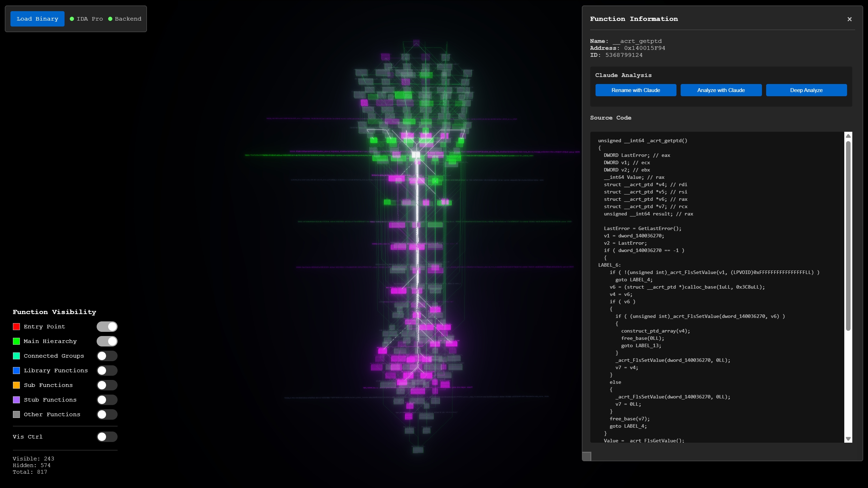Toggle the Vis Ctrl switch

pyautogui.click(x=107, y=437)
